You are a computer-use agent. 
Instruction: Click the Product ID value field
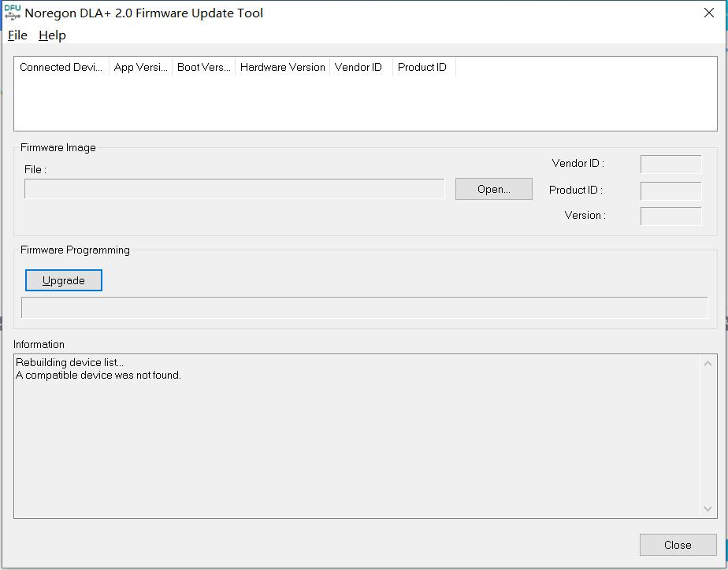tap(671, 191)
